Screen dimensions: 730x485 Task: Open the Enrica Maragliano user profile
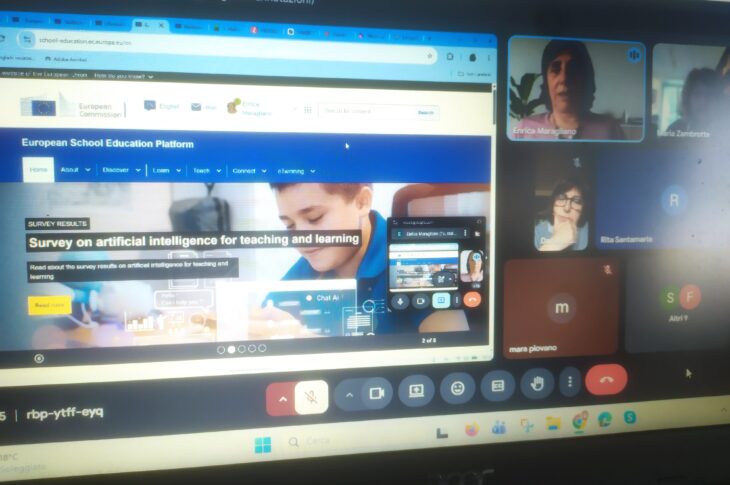pos(249,108)
